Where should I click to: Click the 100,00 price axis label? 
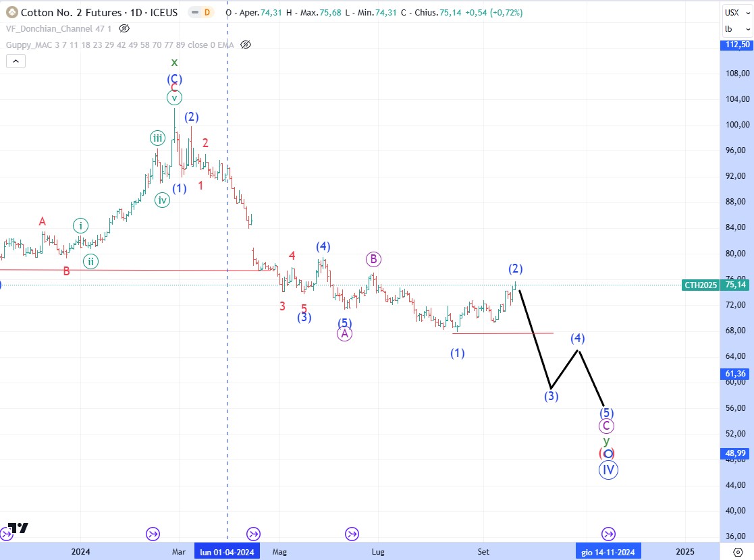738,125
